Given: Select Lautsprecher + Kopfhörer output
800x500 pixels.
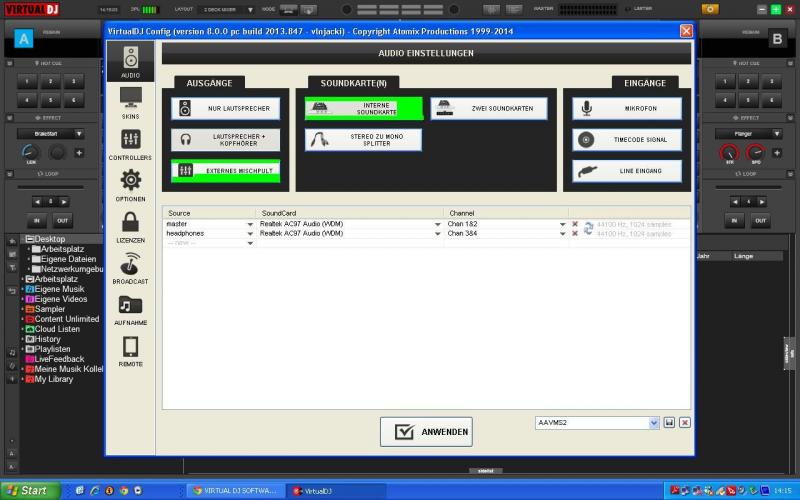Looking at the screenshot, I should 226,140.
